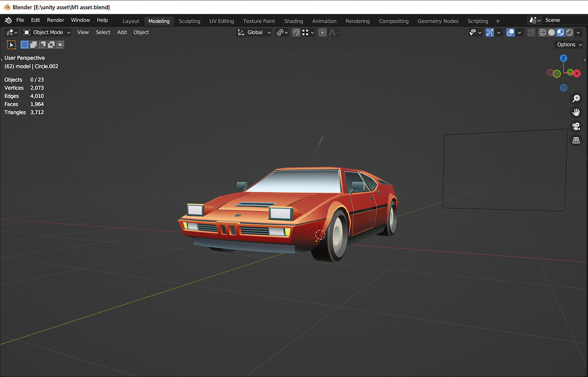Click the Scene selector in the top bar
The width and height of the screenshot is (588, 377).
pyautogui.click(x=552, y=20)
